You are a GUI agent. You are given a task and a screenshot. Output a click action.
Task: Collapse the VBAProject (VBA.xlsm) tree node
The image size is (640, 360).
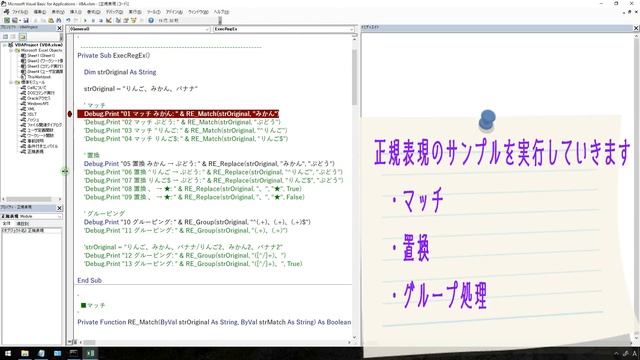coord(4,45)
